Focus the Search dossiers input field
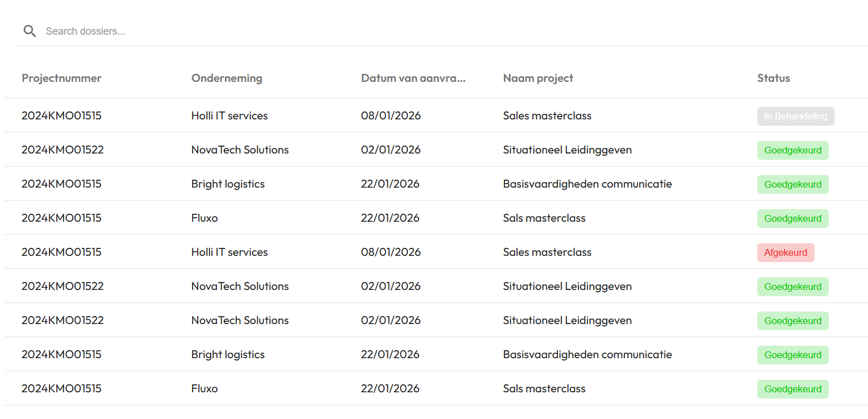This screenshot has height=419, width=868. [x=227, y=31]
